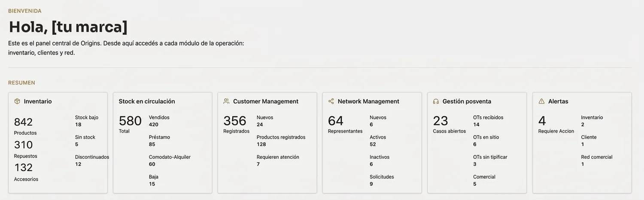Click the OTs en sitio label

[486, 137]
